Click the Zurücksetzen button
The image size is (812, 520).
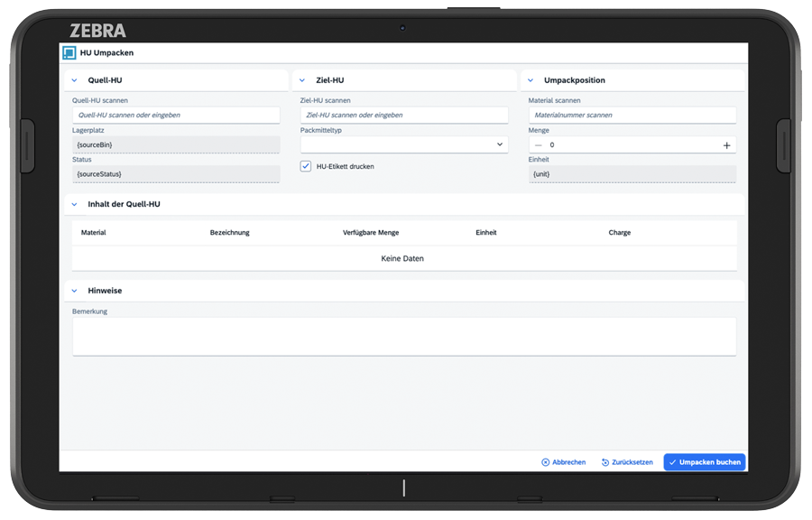click(x=627, y=462)
